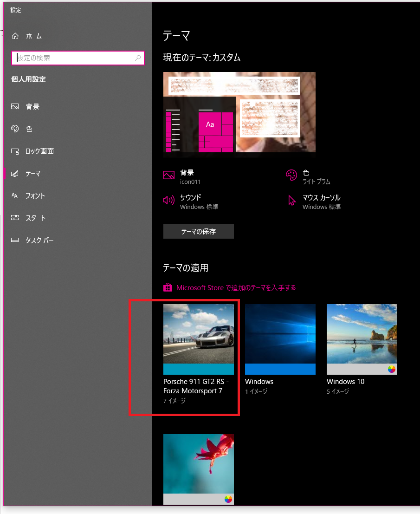420x514 pixels.
Task: Apply the Windows 10 beach theme thumbnail
Action: 362,339
